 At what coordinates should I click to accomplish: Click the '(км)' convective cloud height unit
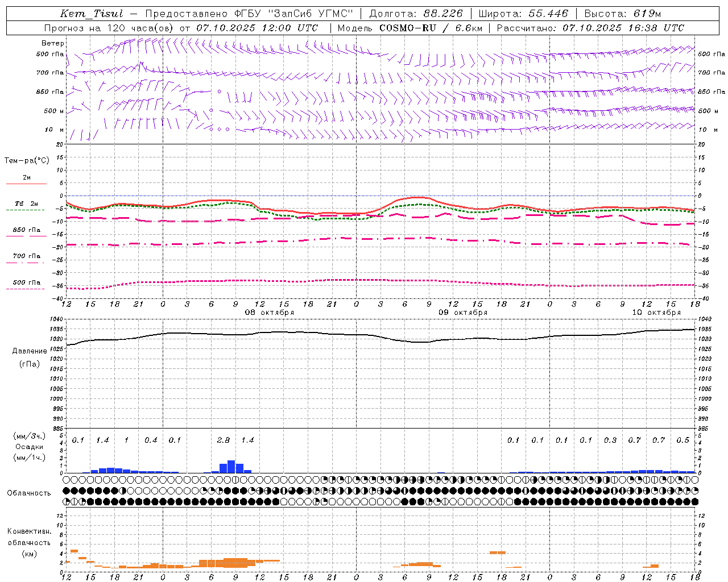(30, 554)
